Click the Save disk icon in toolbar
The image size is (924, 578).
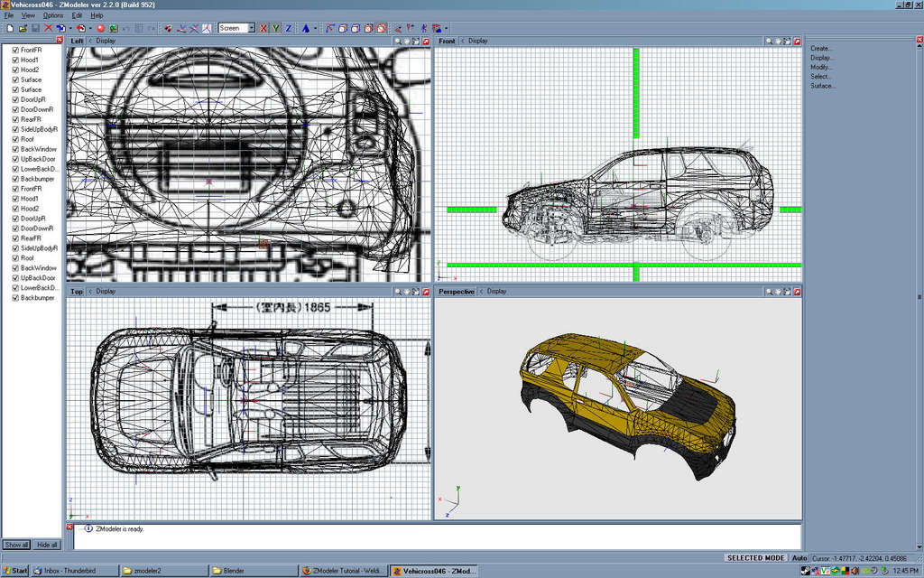[35, 28]
